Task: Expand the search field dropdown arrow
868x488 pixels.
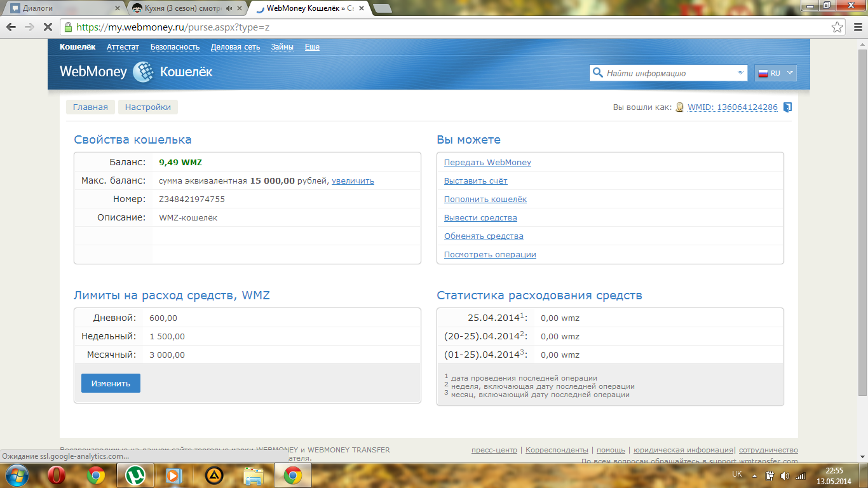Action: point(740,73)
